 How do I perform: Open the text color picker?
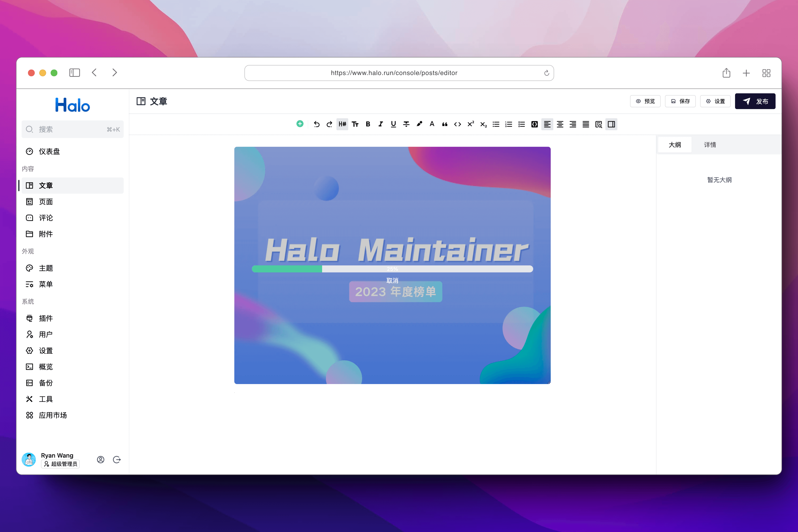click(432, 124)
